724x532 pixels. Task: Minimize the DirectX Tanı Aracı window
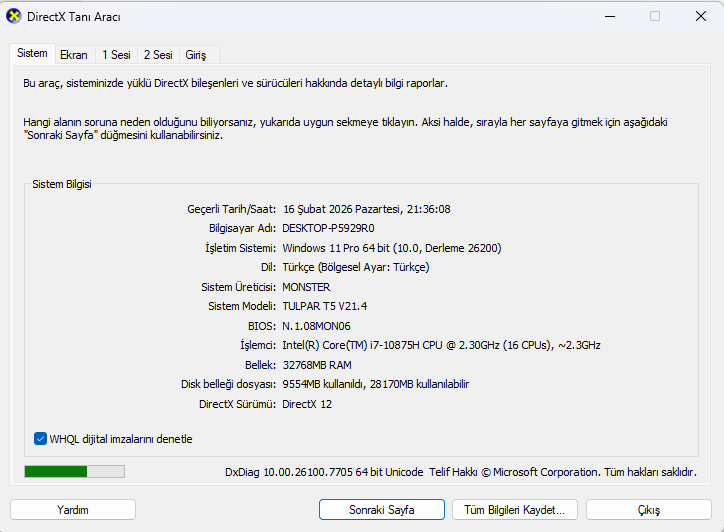pyautogui.click(x=609, y=16)
